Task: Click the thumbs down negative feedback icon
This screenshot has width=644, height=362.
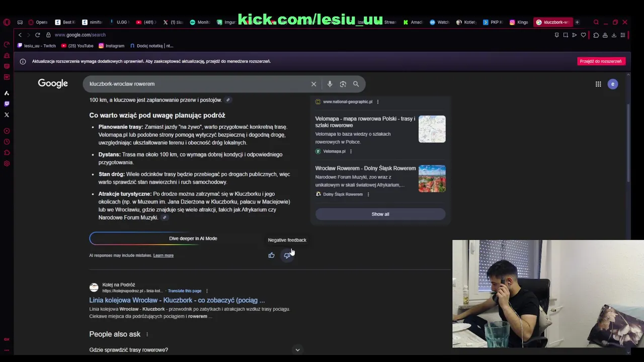Action: coord(287,255)
